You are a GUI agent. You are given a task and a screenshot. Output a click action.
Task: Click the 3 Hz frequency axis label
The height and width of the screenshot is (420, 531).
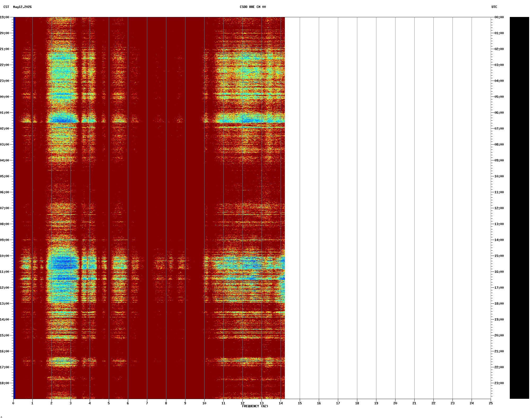71,403
